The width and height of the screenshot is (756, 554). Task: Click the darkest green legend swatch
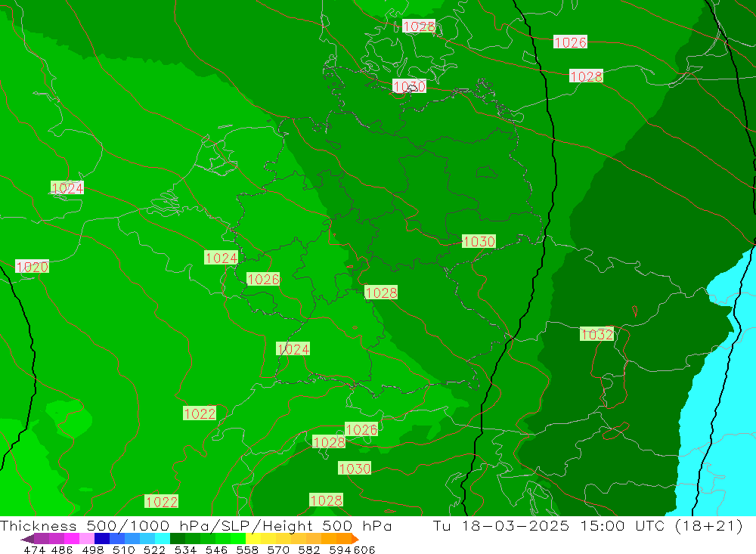(x=178, y=539)
